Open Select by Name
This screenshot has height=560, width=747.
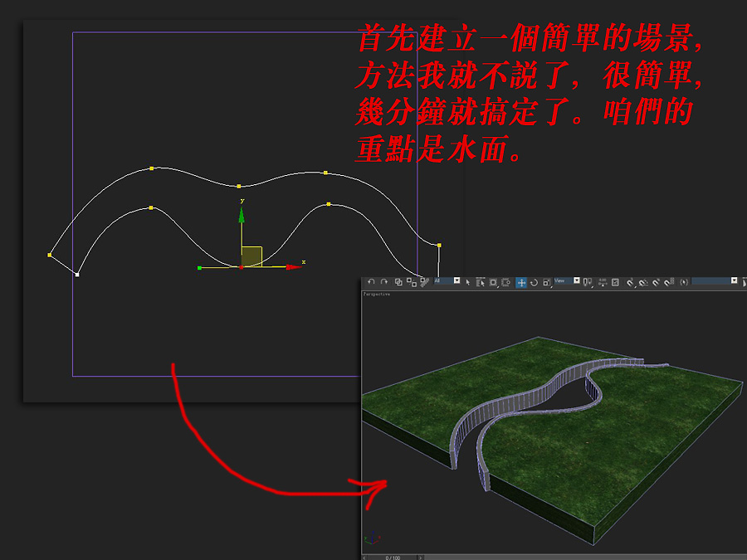[x=481, y=282]
